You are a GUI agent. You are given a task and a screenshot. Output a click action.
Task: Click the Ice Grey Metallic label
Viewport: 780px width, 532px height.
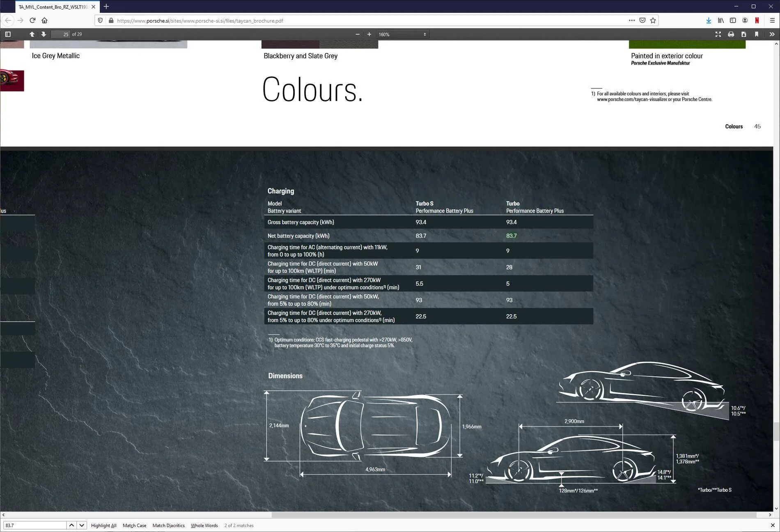click(x=56, y=55)
